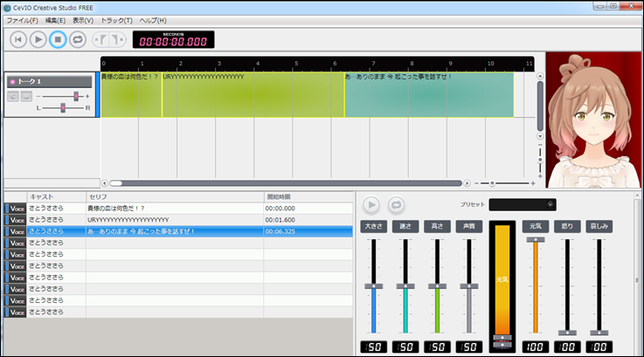
Task: Toggle Mute (M) on トーク 1 track
Action: (x=26, y=96)
